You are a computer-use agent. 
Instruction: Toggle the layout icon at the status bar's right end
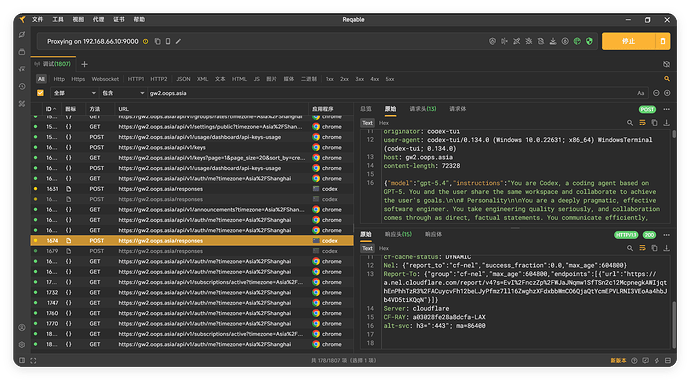(668, 361)
